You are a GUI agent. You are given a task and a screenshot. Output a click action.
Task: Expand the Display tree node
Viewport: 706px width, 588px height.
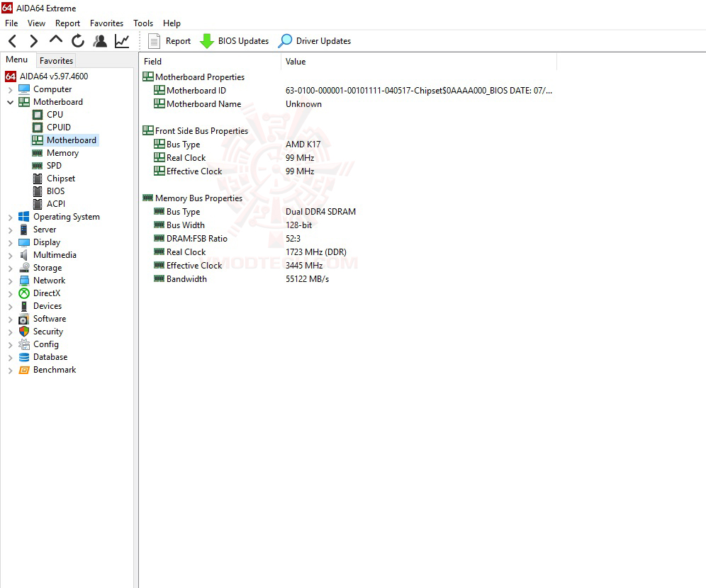click(x=11, y=243)
